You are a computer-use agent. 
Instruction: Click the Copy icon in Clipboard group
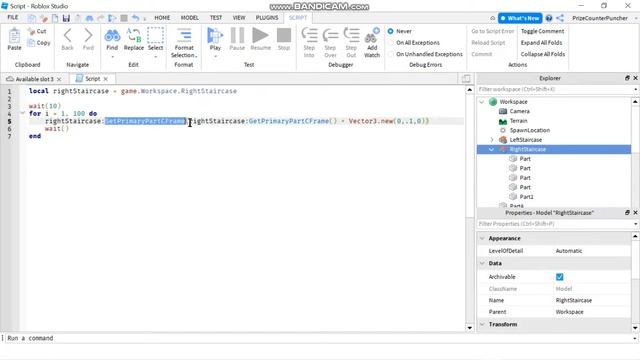click(31, 42)
